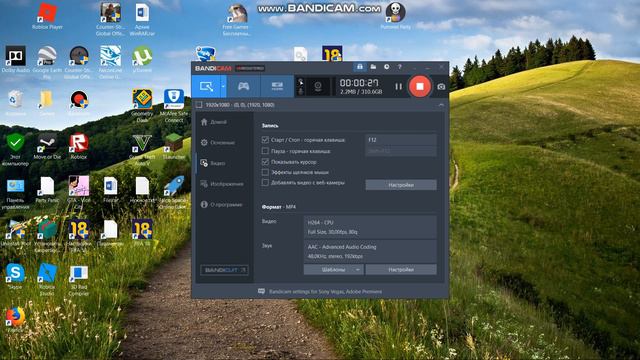Image resolution: width=640 pixels, height=360 pixels.
Task: Open Firefox desktop shortcut
Action: [16, 319]
